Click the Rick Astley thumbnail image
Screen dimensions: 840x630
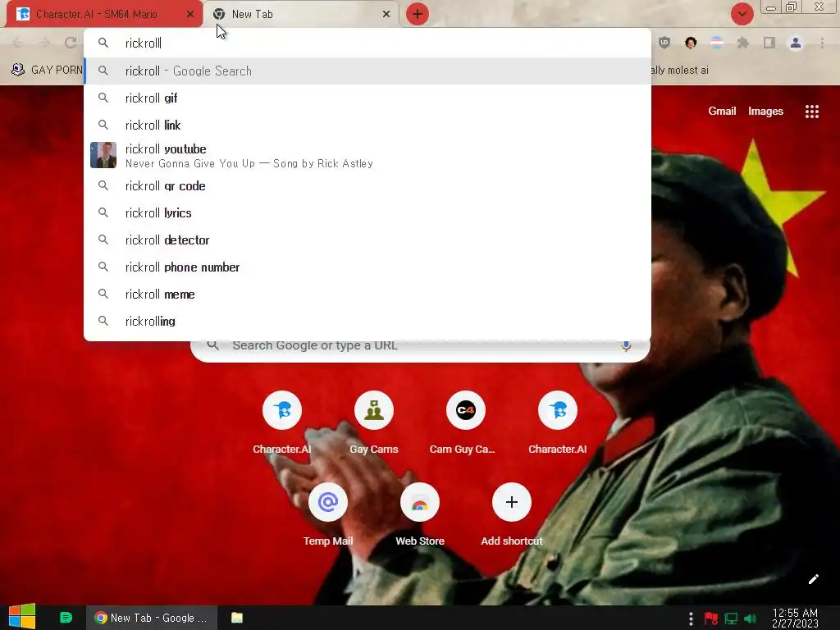[x=103, y=155]
